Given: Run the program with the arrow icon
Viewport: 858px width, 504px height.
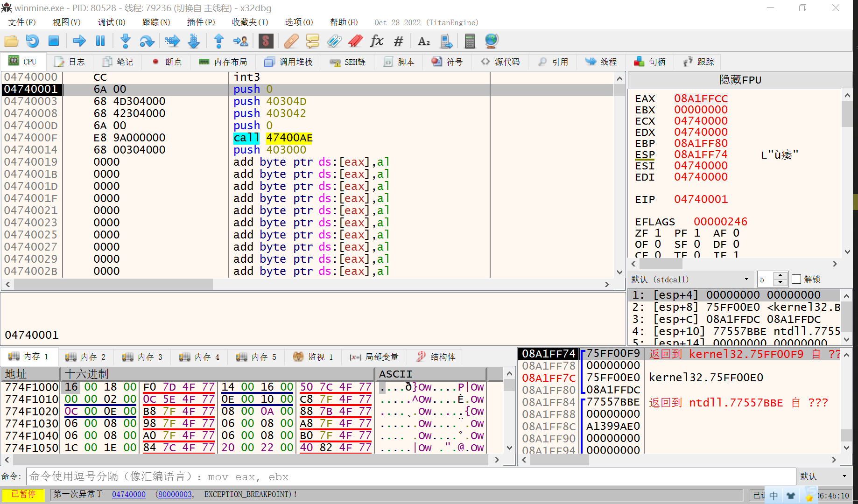Looking at the screenshot, I should pos(79,41).
